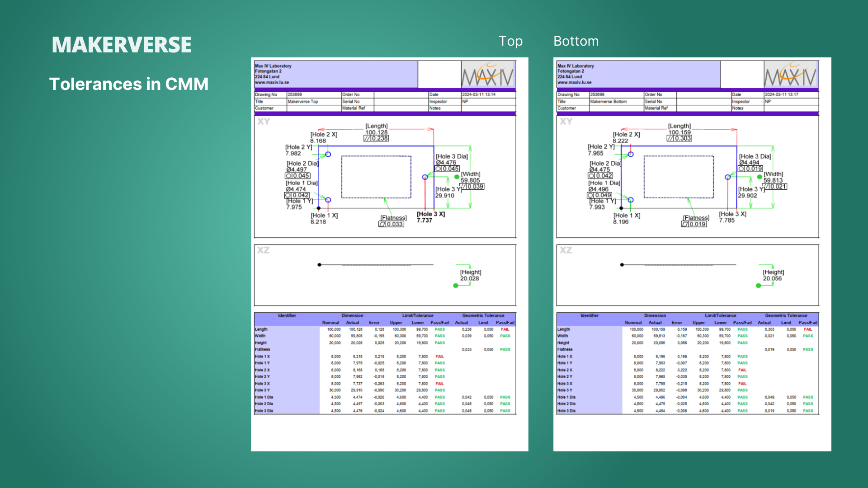Click Width value 59.813 in Bottom drawing

[x=773, y=180]
